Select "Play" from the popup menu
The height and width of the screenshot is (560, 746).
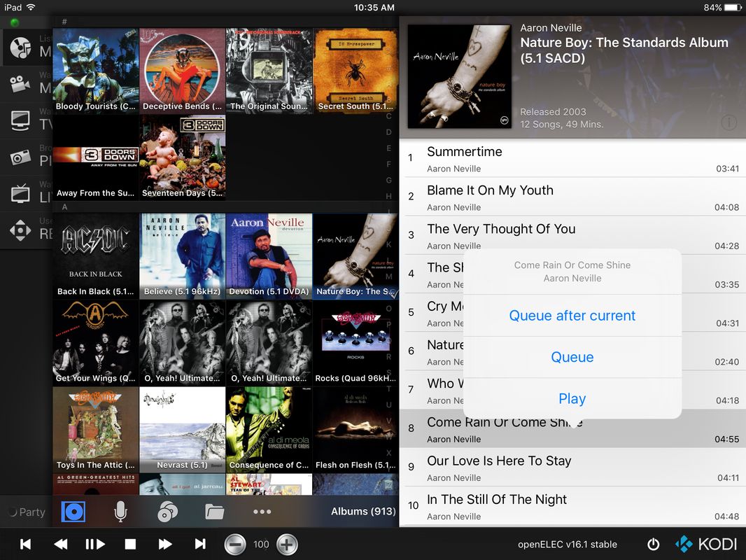tap(572, 399)
